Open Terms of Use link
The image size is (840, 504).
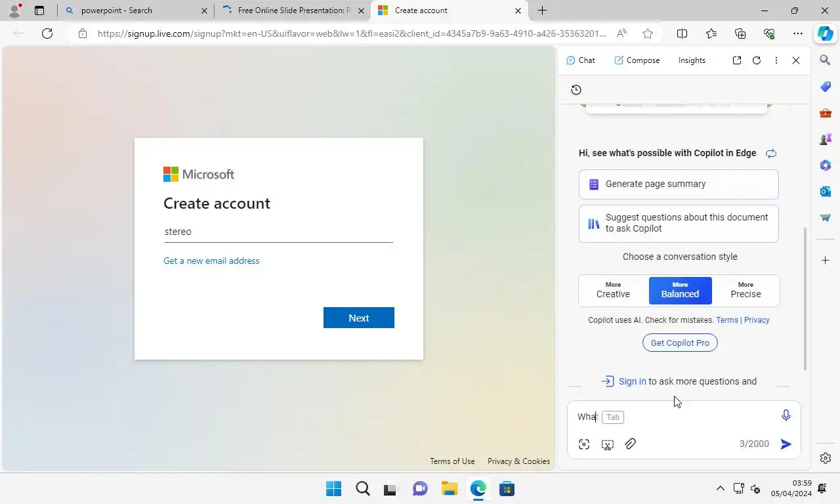click(x=452, y=461)
